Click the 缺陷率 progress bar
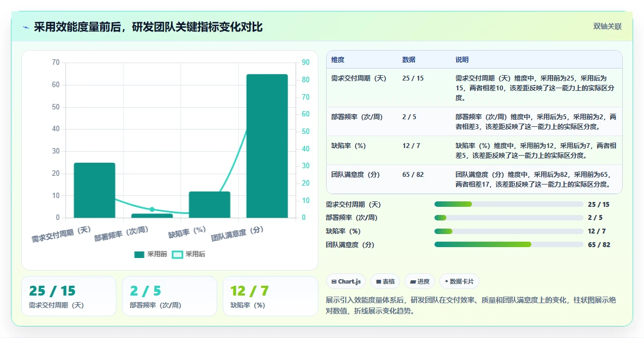The height and width of the screenshot is (338, 644). point(509,231)
